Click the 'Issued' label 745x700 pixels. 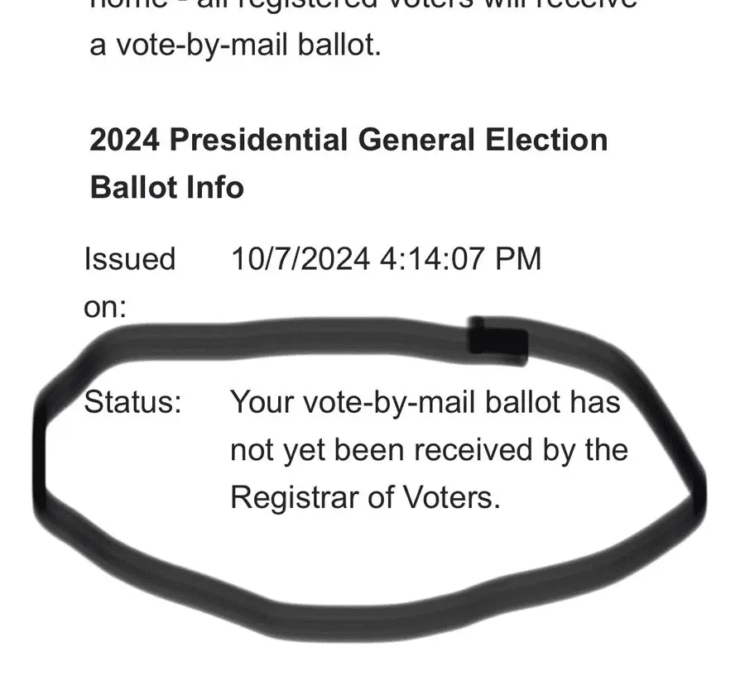click(130, 259)
